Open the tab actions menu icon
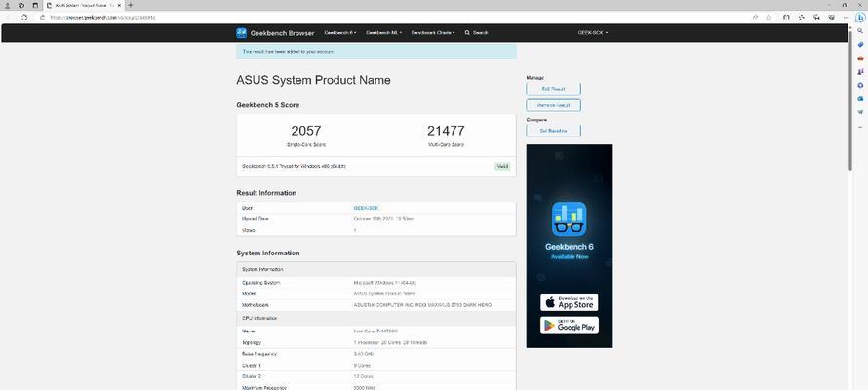868x390 pixels. [35, 5]
